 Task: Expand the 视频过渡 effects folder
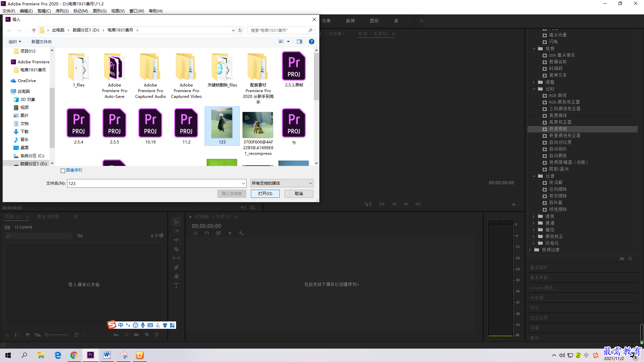pyautogui.click(x=530, y=250)
